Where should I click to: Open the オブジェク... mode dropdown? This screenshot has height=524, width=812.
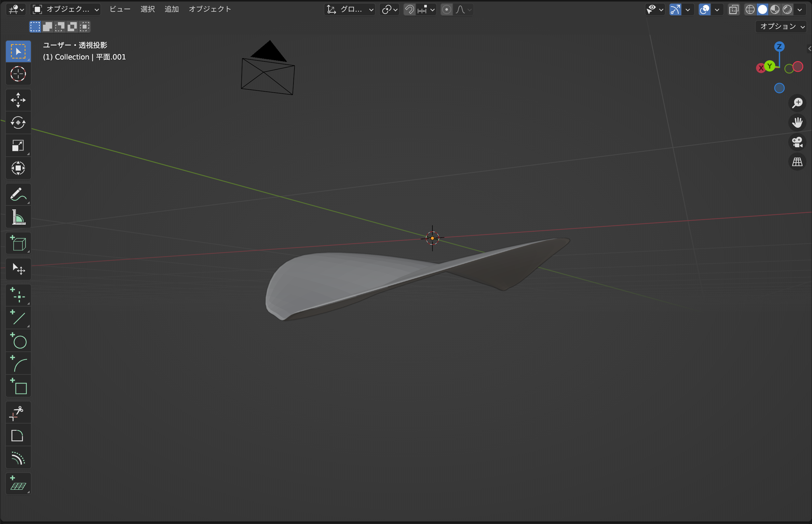[x=66, y=9]
